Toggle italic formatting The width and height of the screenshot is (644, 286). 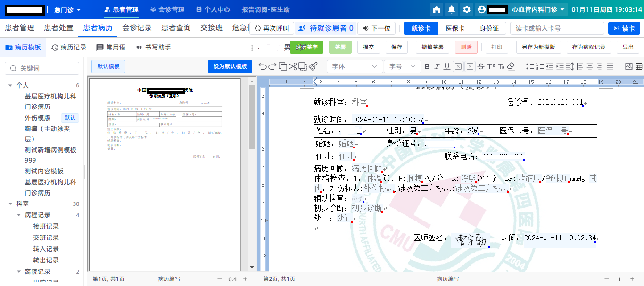click(x=437, y=66)
